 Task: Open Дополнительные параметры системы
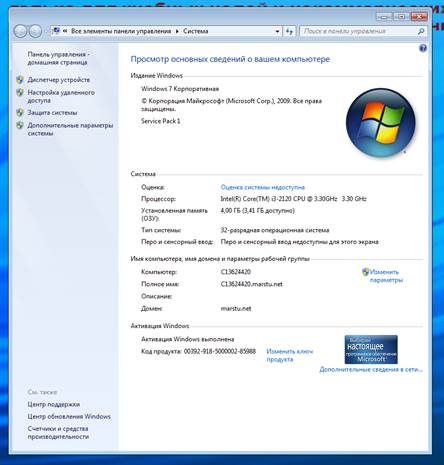pos(70,129)
